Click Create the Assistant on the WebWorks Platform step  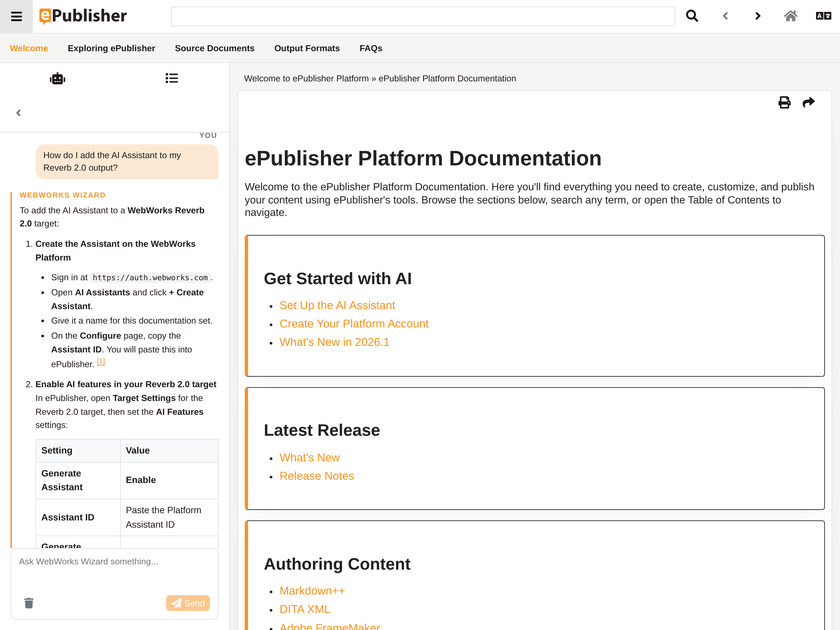tap(115, 251)
